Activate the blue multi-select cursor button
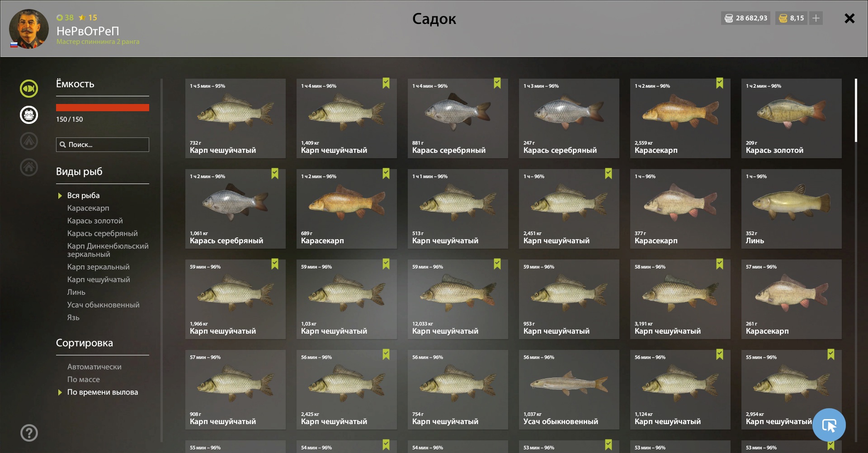This screenshot has height=453, width=868. tap(829, 425)
